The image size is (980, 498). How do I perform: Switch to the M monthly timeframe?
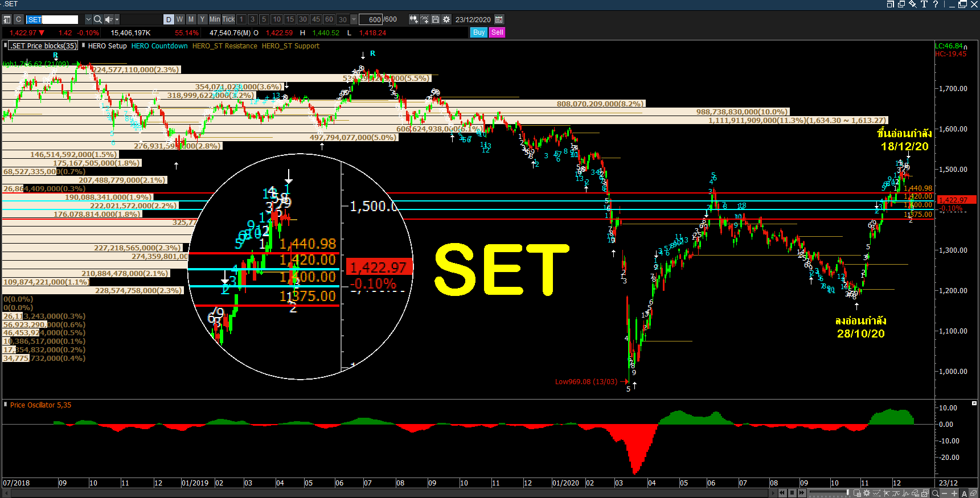coord(191,19)
